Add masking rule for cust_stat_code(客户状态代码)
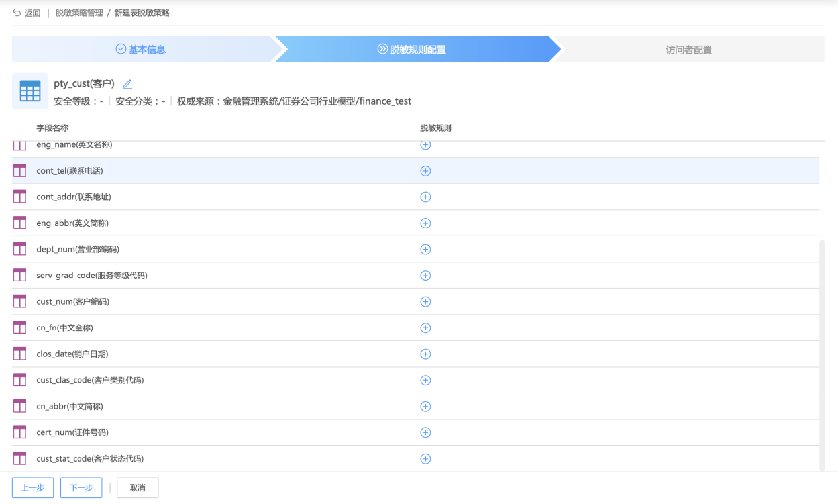Viewport: 838px width, 504px height. [425, 458]
